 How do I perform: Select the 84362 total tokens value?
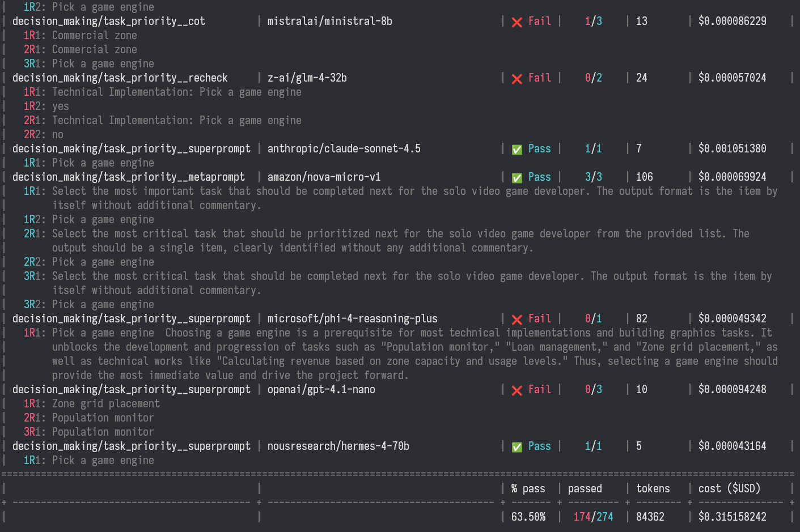coord(650,517)
